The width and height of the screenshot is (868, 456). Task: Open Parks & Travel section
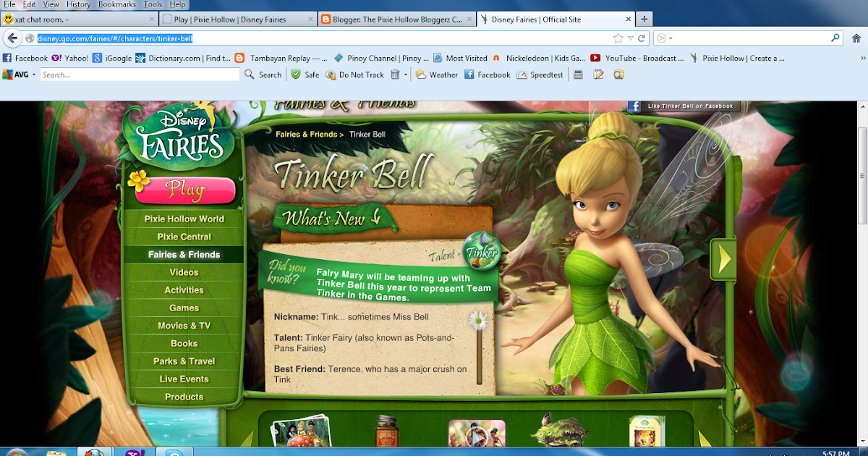pyautogui.click(x=184, y=361)
